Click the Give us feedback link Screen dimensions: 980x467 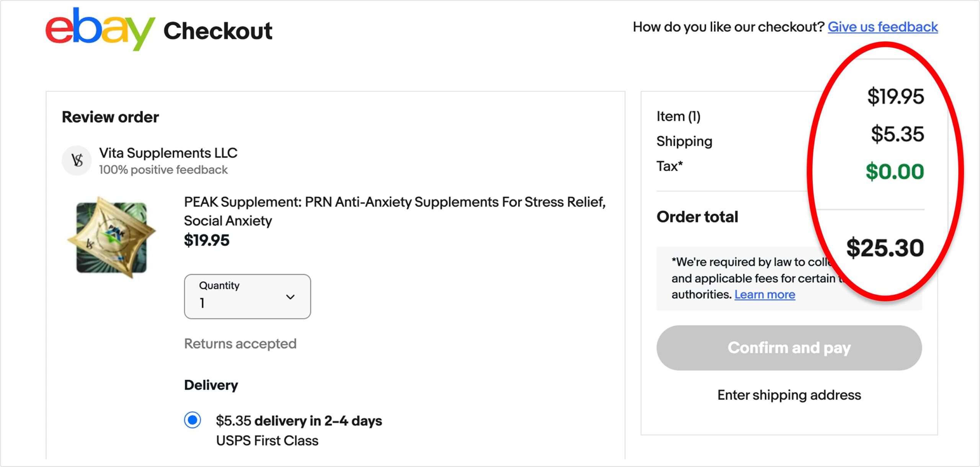coord(883,27)
